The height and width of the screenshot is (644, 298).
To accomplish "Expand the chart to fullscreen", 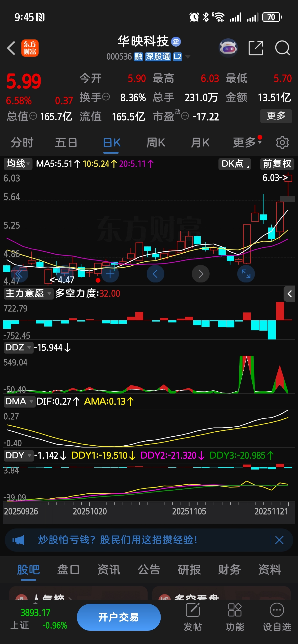I will pos(246,274).
